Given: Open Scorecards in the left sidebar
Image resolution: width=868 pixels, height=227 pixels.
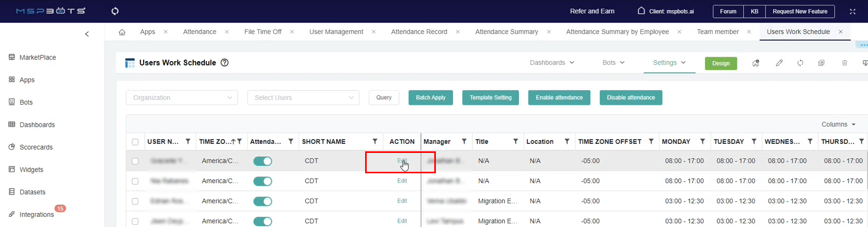Looking at the screenshot, I should coord(36,147).
